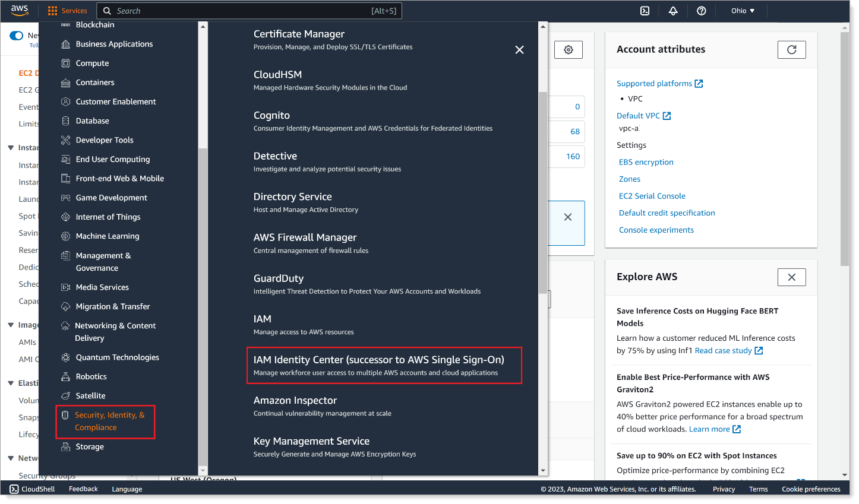
Task: Dismiss the blue info banner
Action: pyautogui.click(x=568, y=217)
